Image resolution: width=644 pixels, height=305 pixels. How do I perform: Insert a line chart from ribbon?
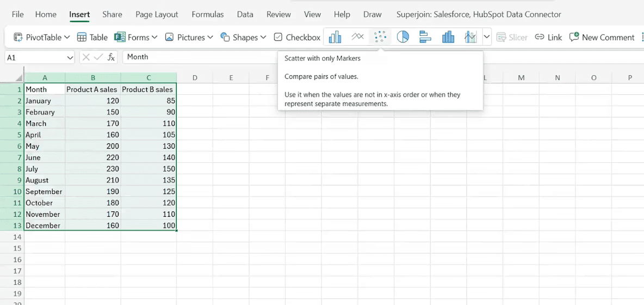[358, 38]
